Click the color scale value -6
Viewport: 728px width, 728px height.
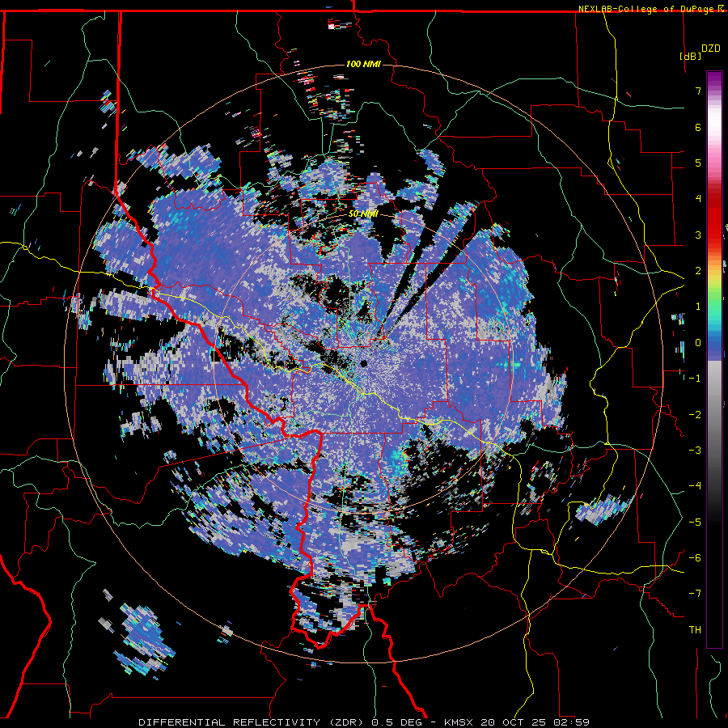[695, 558]
